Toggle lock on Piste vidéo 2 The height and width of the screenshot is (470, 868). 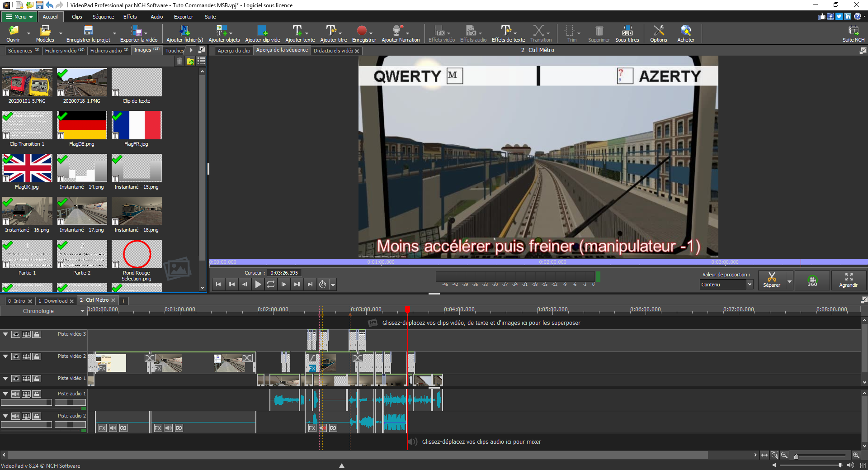click(37, 356)
